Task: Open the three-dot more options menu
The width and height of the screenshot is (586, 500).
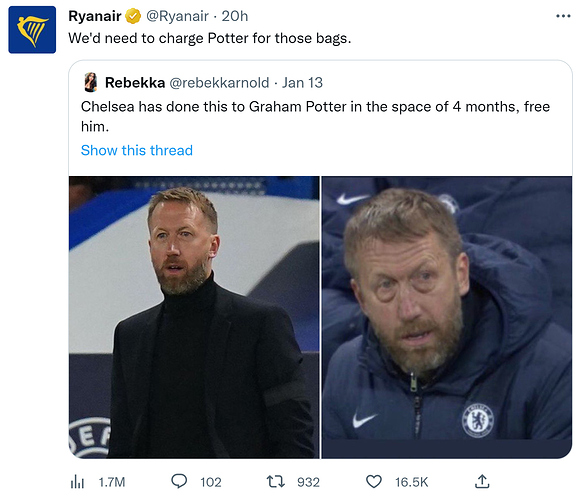Action: 563,16
